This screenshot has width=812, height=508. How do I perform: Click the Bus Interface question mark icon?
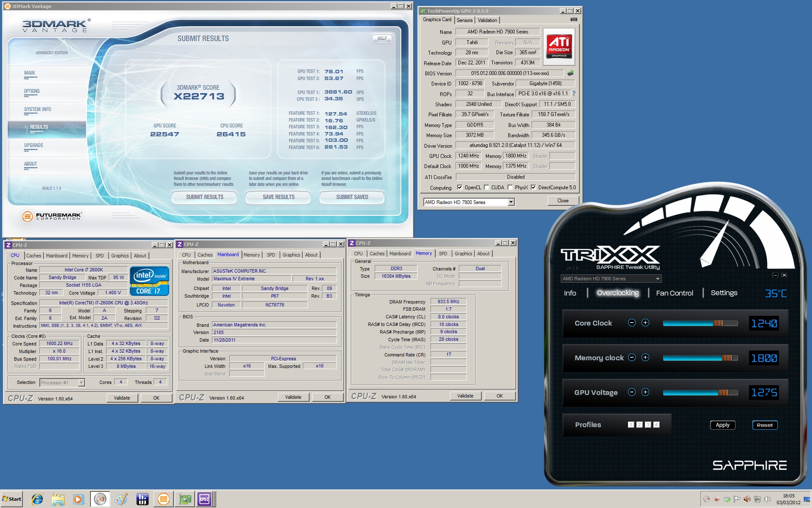[x=574, y=94]
